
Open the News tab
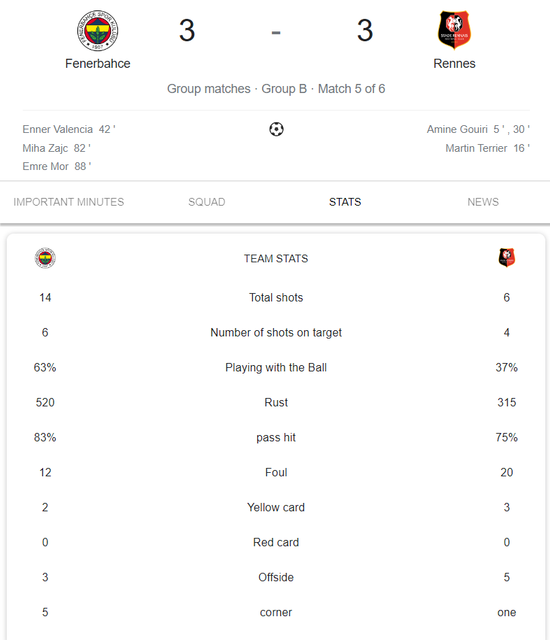tap(483, 202)
